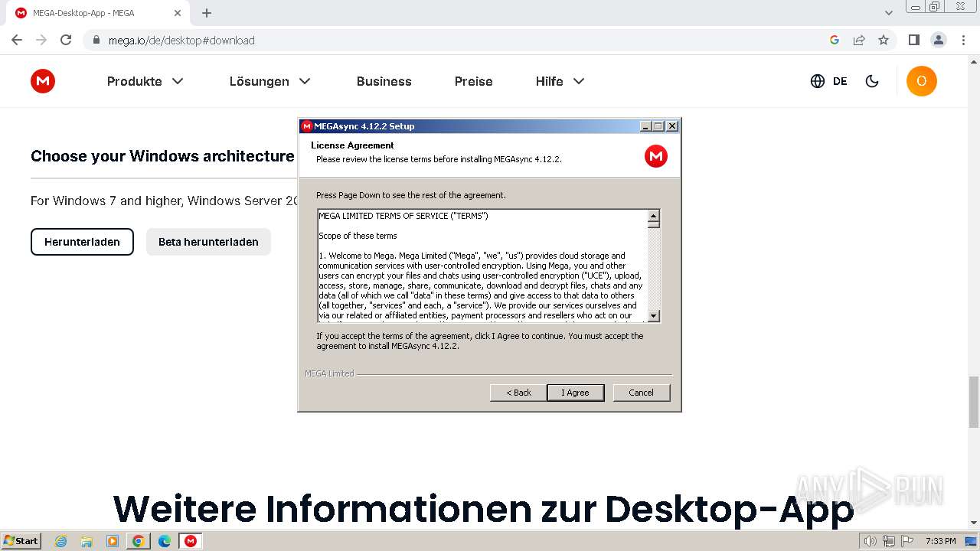Image resolution: width=980 pixels, height=551 pixels.
Task: Reload the page with the refresh icon
Action: point(66,40)
